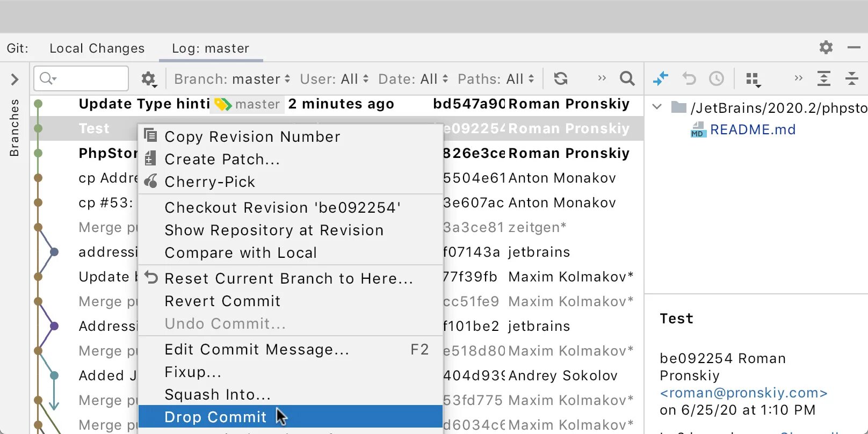The width and height of the screenshot is (868, 434).
Task: Open log view options gear
Action: pos(149,79)
